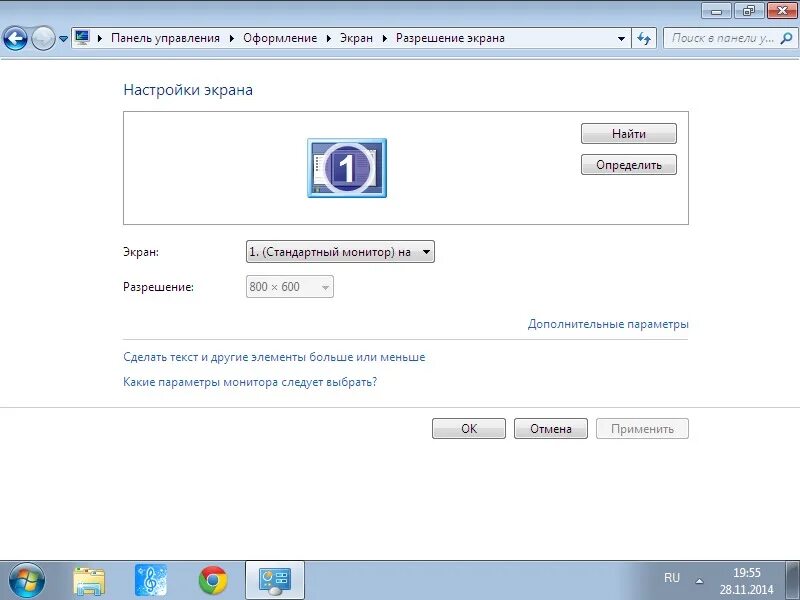800x600 pixels.
Task: Open 'Сделать текст и другие элементы больше или меньше'
Action: [274, 357]
